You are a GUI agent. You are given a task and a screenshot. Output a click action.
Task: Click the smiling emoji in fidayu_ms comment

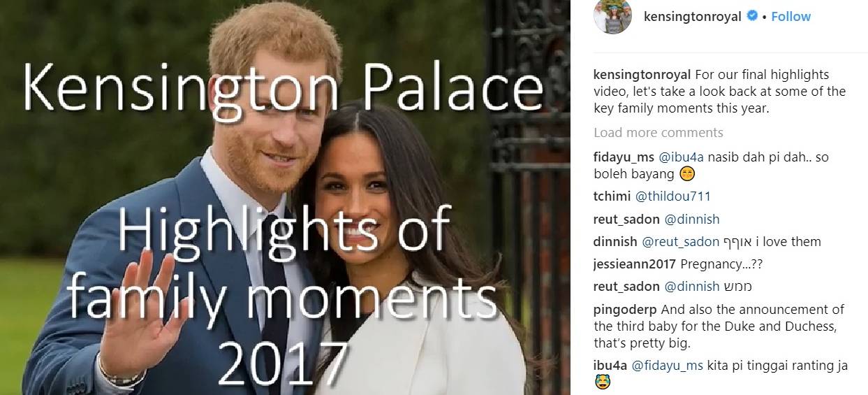coord(686,174)
